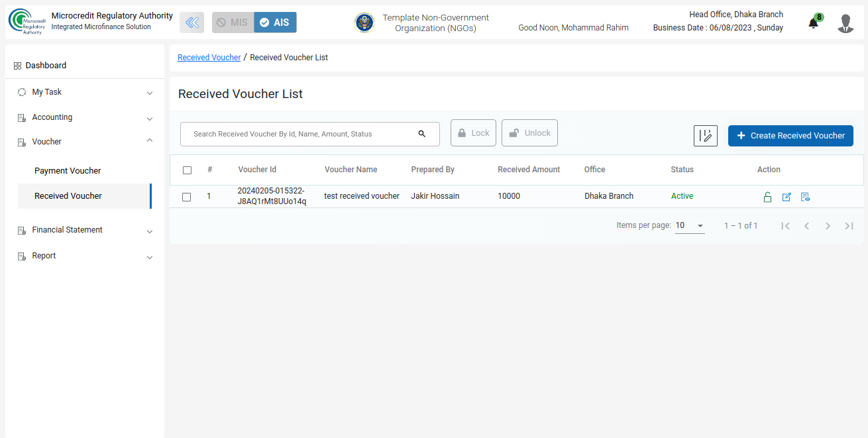The image size is (868, 438).
Task: Go to Dashboard in sidebar
Action: [46, 66]
